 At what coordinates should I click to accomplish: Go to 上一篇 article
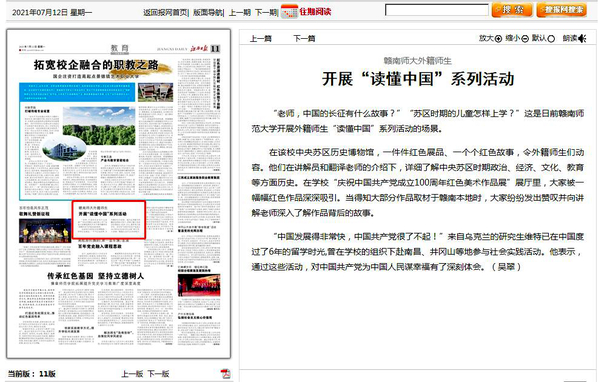click(260, 39)
